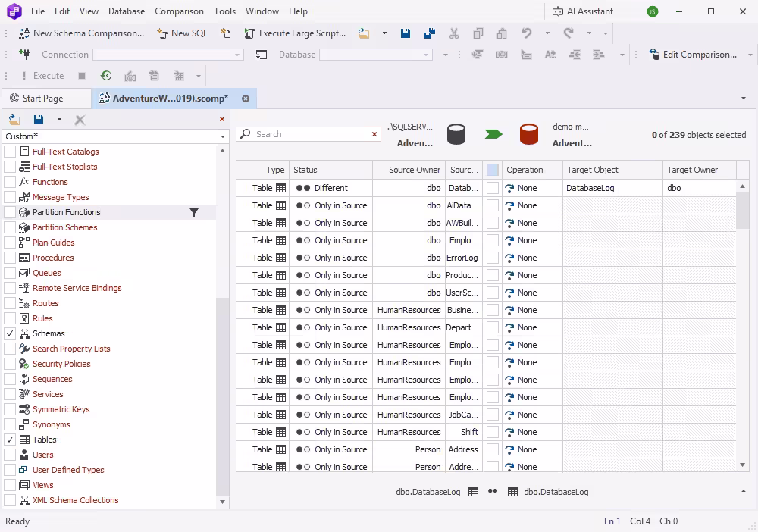Viewport: 758px width, 532px height.
Task: Click Execute Large Script button
Action: [296, 33]
